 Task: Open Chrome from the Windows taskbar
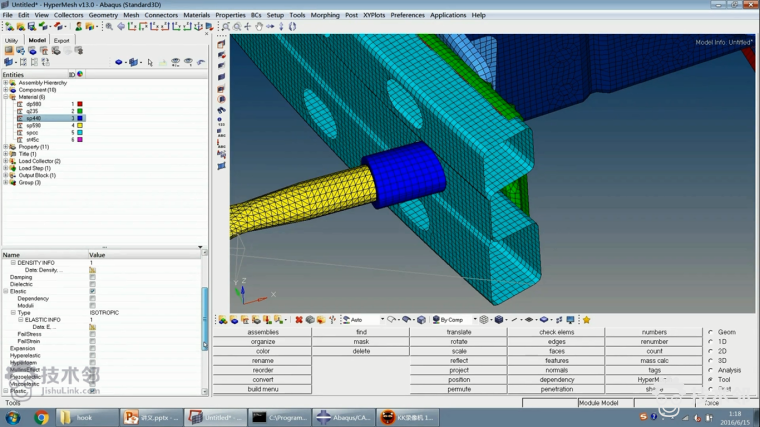click(42, 417)
